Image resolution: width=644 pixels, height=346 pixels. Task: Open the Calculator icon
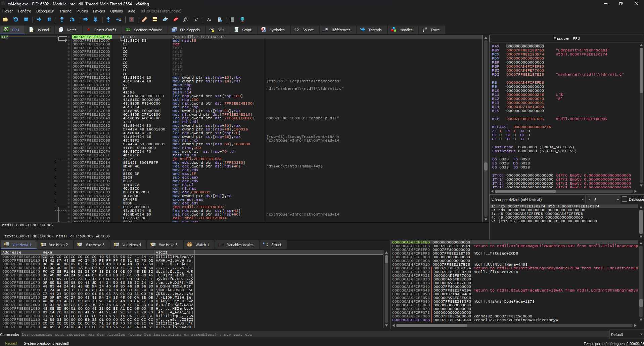(232, 20)
